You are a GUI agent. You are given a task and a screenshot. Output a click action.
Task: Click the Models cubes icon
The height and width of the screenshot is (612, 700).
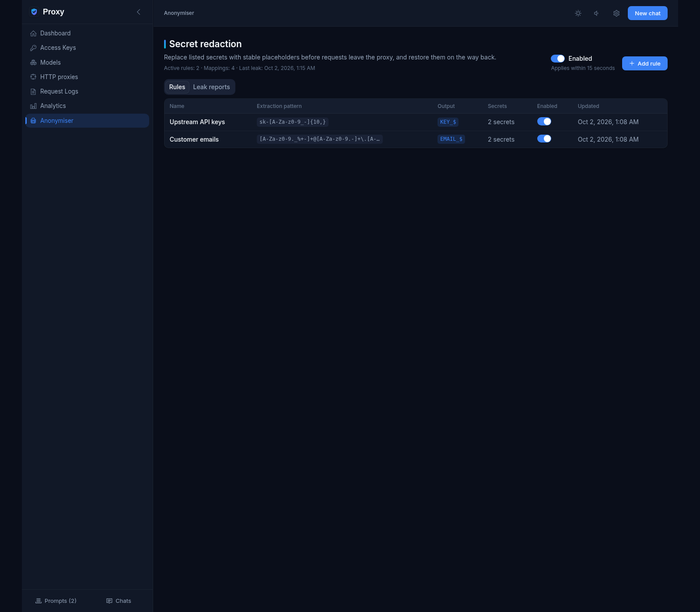click(x=33, y=63)
